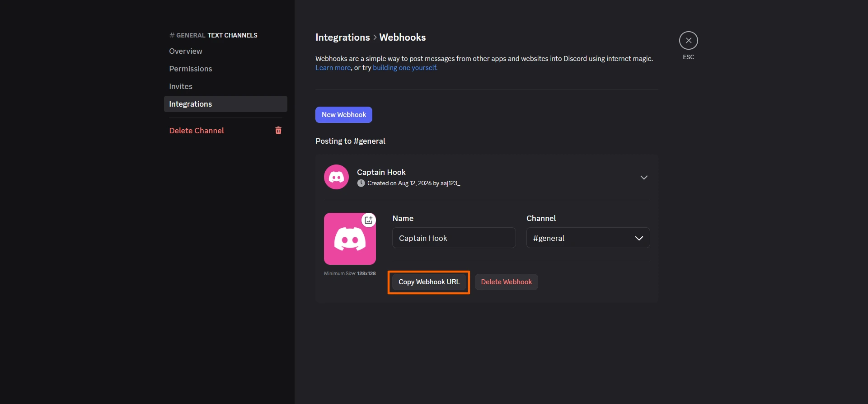Click Created on Aug 12, 2026 text
The image size is (868, 404).
click(x=413, y=183)
